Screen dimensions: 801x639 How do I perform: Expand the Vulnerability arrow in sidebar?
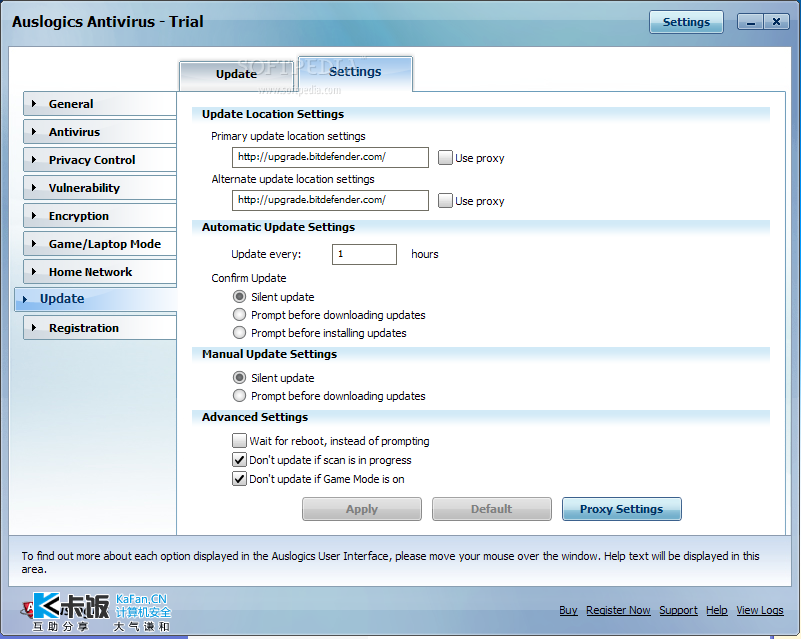click(x=34, y=187)
